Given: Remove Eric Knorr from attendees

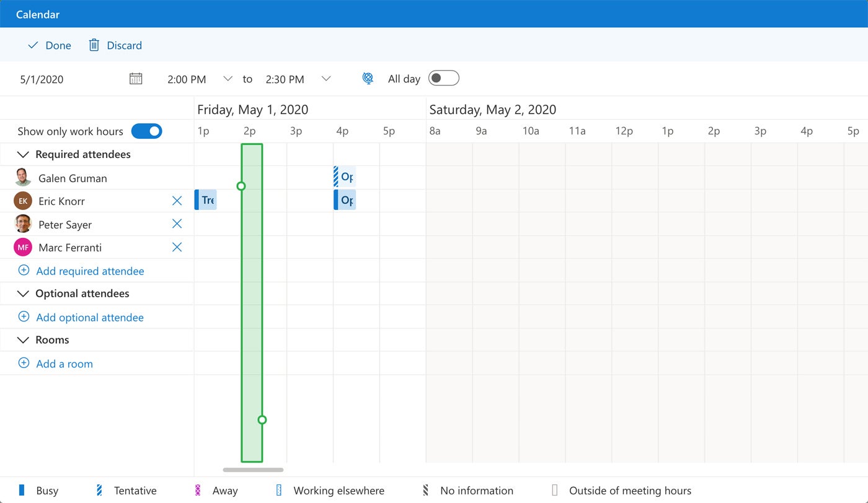Looking at the screenshot, I should coord(177,201).
